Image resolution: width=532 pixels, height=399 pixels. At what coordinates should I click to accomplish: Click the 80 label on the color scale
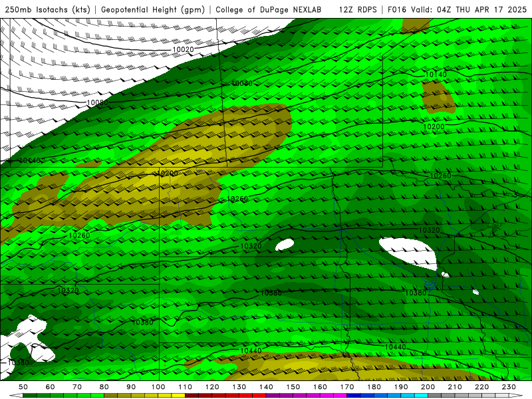[x=104, y=387]
